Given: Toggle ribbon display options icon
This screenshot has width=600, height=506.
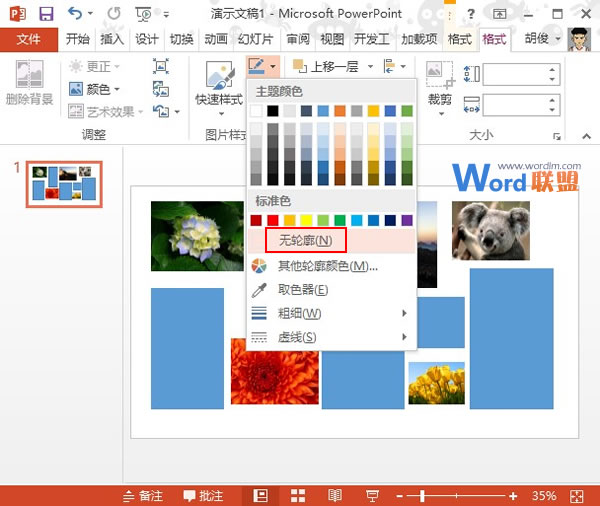Looking at the screenshot, I should 499,14.
